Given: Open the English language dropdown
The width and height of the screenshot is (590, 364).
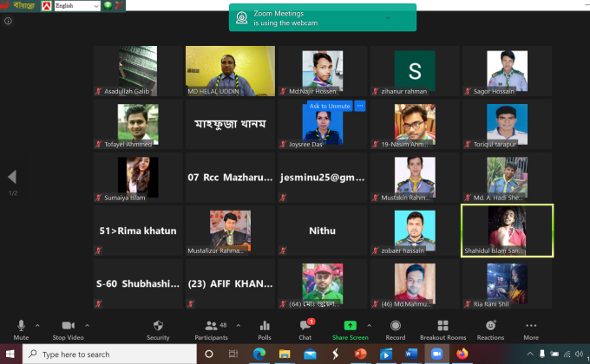Looking at the screenshot, I should click(x=77, y=6).
